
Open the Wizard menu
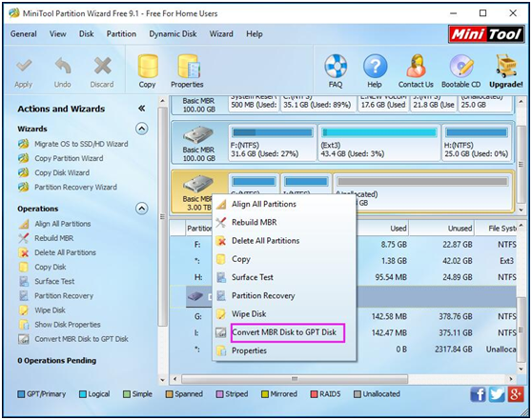pyautogui.click(x=221, y=34)
